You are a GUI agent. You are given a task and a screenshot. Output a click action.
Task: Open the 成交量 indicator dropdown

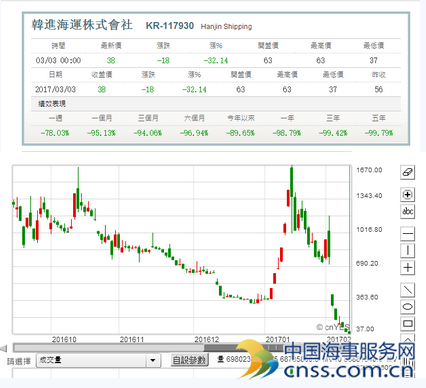(98, 360)
